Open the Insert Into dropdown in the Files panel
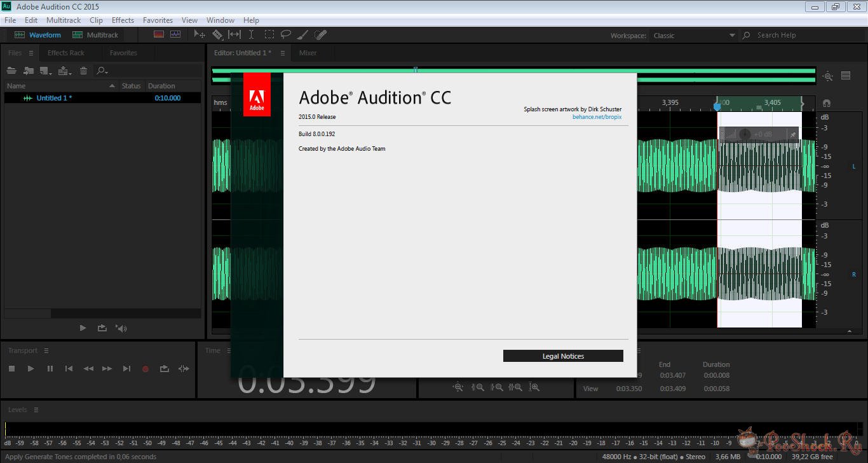The width and height of the screenshot is (868, 463). (x=65, y=71)
